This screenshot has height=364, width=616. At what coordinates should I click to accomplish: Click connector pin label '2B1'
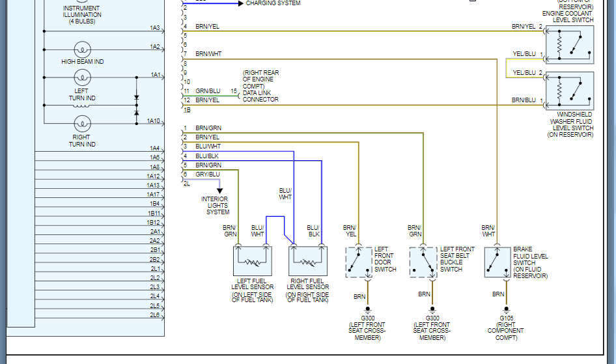[x=155, y=250]
